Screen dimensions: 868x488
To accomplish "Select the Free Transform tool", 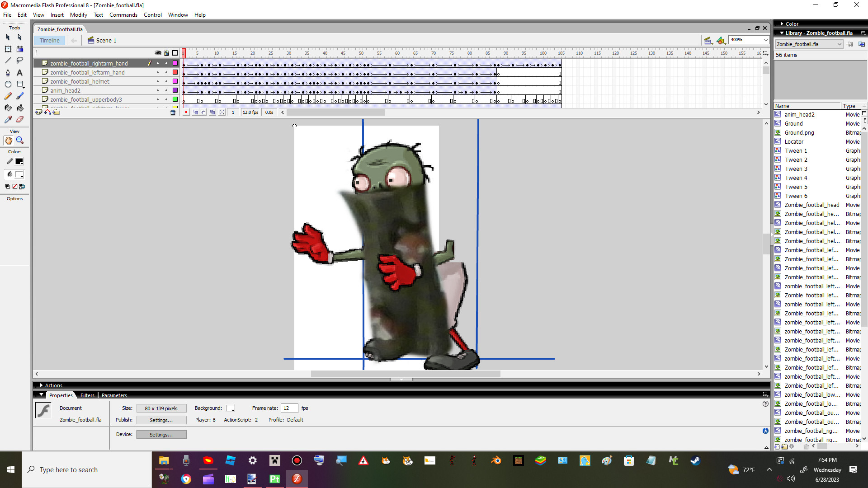I will (8, 49).
